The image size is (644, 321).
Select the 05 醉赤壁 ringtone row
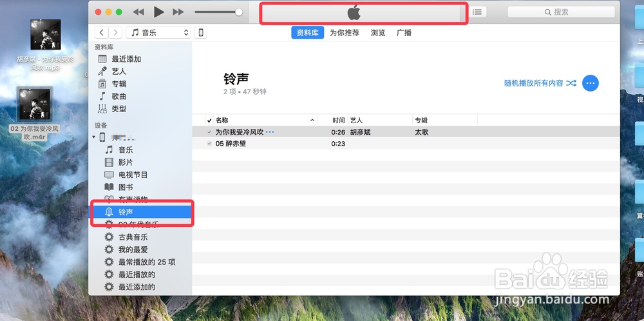point(406,144)
